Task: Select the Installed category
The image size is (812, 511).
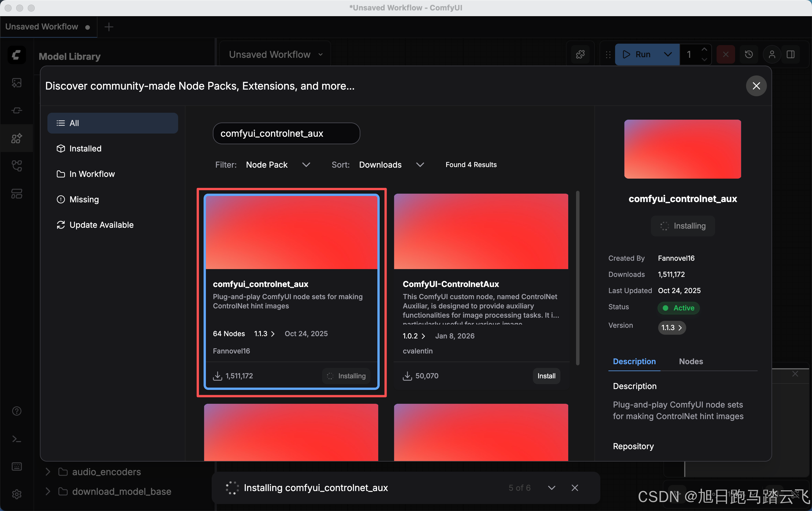Action: pos(85,148)
